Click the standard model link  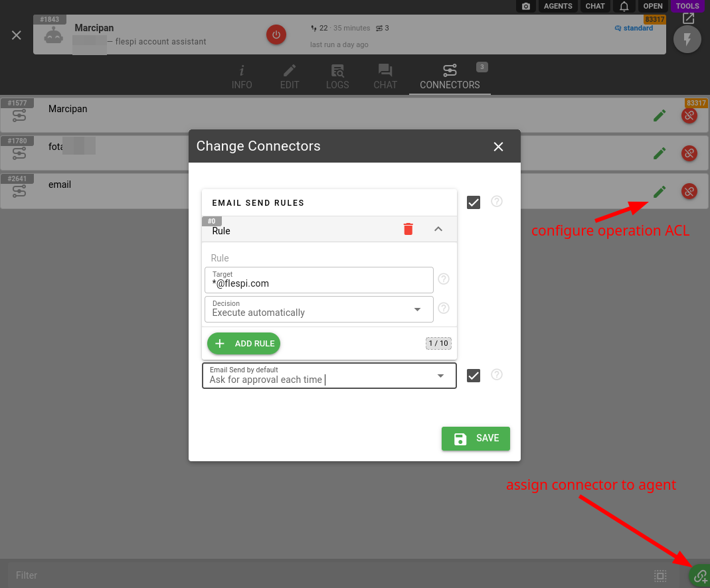click(634, 28)
